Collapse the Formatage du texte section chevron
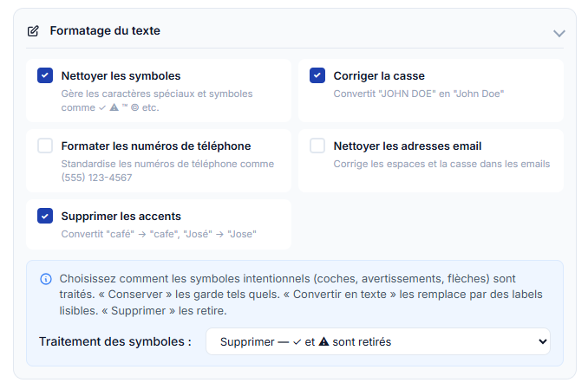 pos(559,33)
